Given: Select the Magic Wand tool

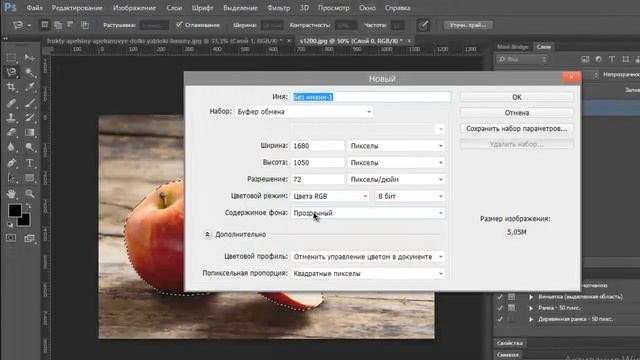Looking at the screenshot, I should [30, 73].
